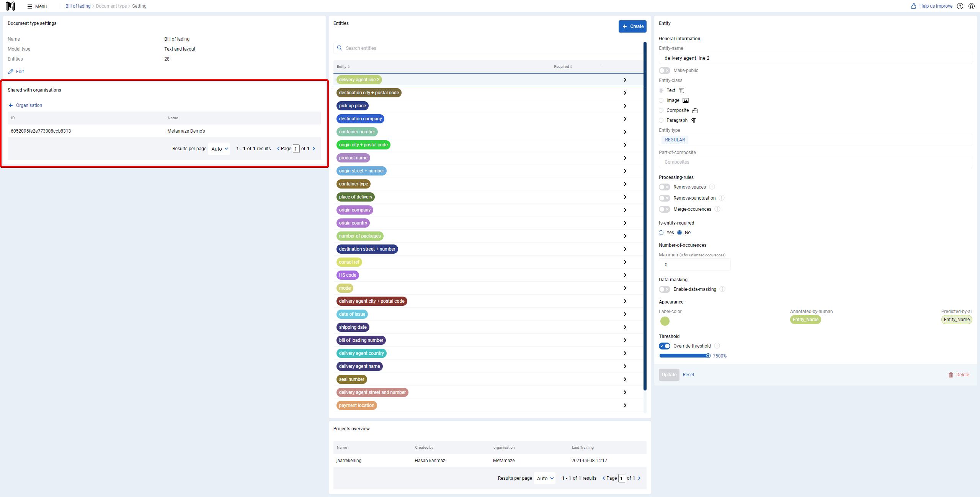The height and width of the screenshot is (497, 980).
Task: Select the origin country entity tag
Action: 353,223
